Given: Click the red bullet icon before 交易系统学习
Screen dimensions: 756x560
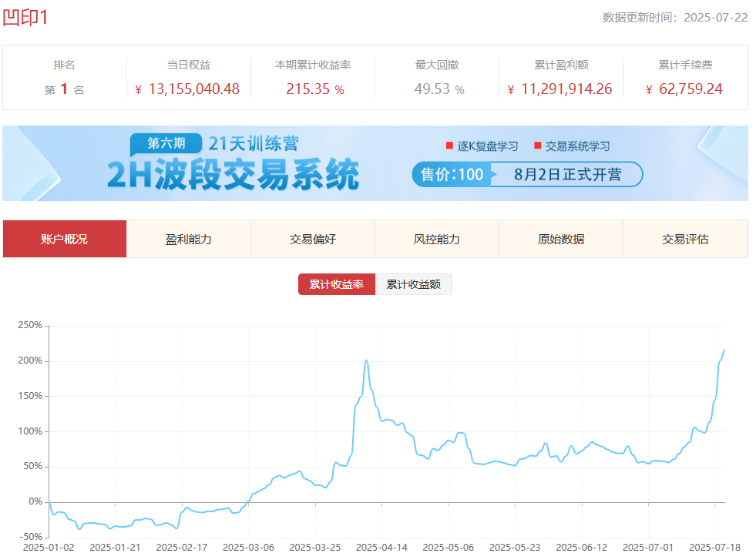Looking at the screenshot, I should (537, 145).
